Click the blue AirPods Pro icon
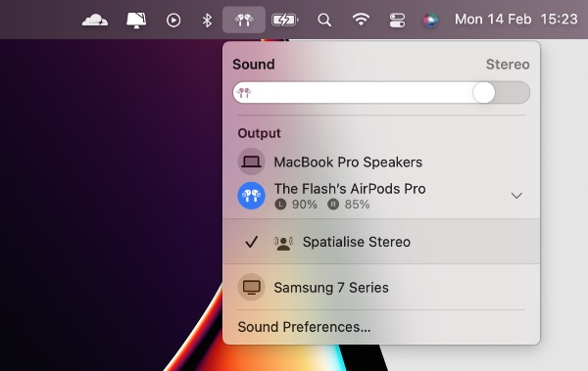 tap(251, 195)
